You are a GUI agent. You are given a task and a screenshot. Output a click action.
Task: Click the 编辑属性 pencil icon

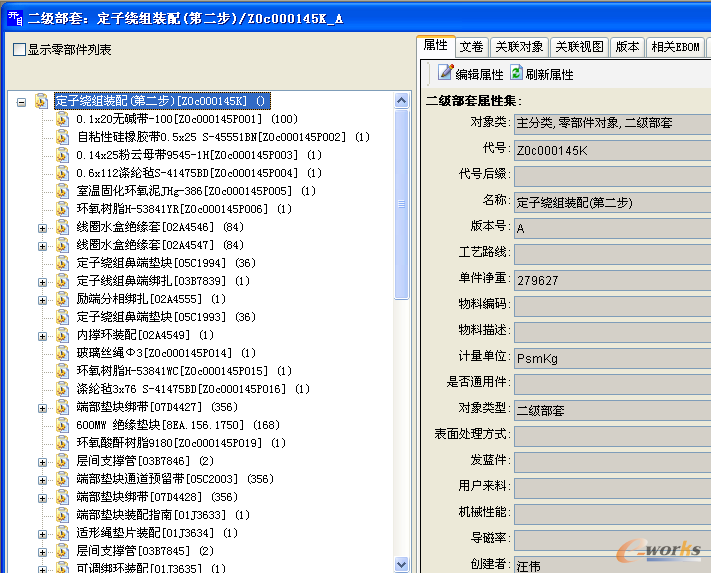tap(445, 73)
